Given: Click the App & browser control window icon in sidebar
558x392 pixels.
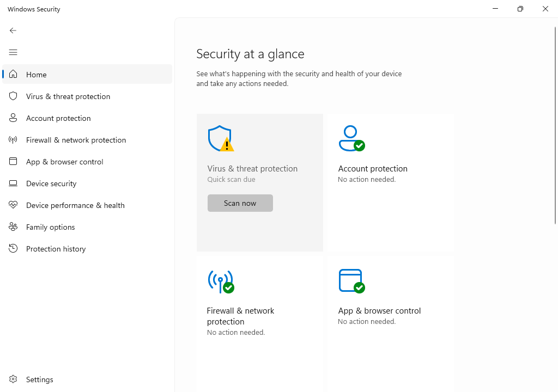Looking at the screenshot, I should point(13,162).
